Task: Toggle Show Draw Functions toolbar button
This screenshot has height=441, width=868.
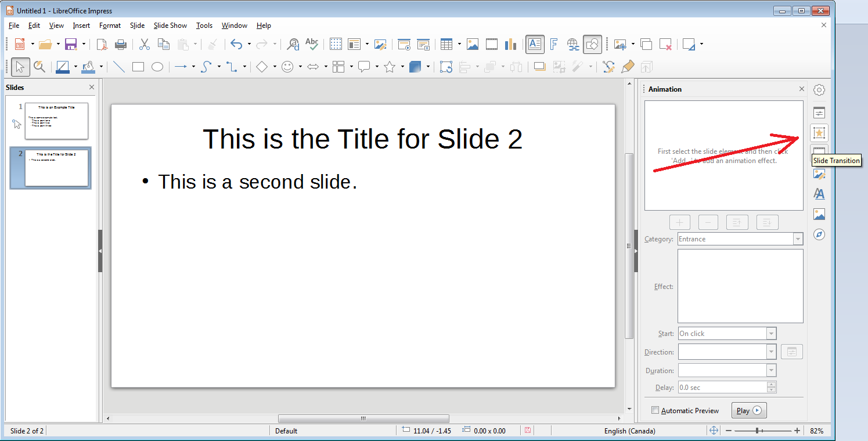Action: coord(593,44)
